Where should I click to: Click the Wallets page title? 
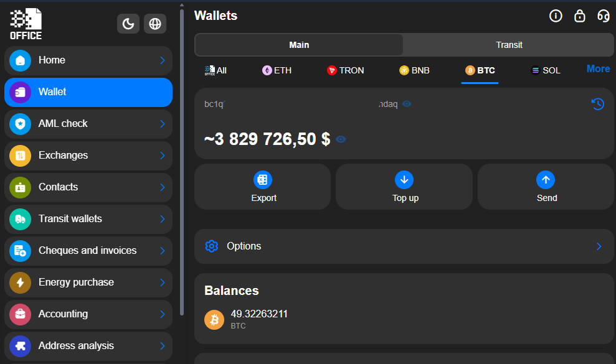(216, 16)
